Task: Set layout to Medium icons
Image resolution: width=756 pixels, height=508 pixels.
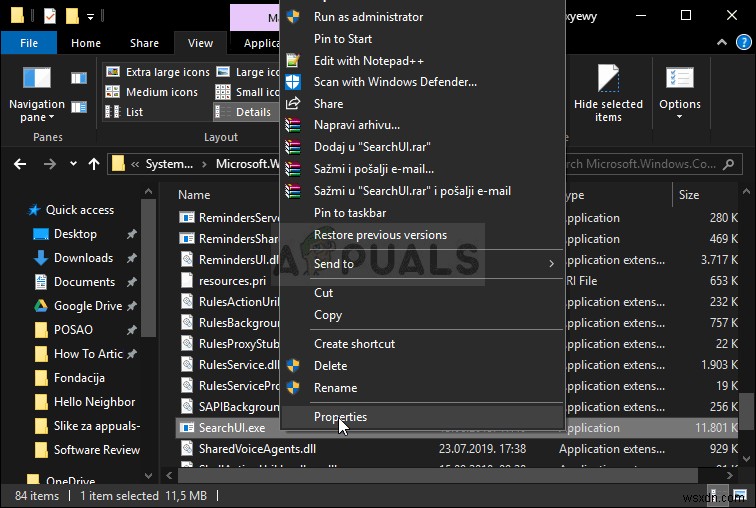Action: (152, 92)
